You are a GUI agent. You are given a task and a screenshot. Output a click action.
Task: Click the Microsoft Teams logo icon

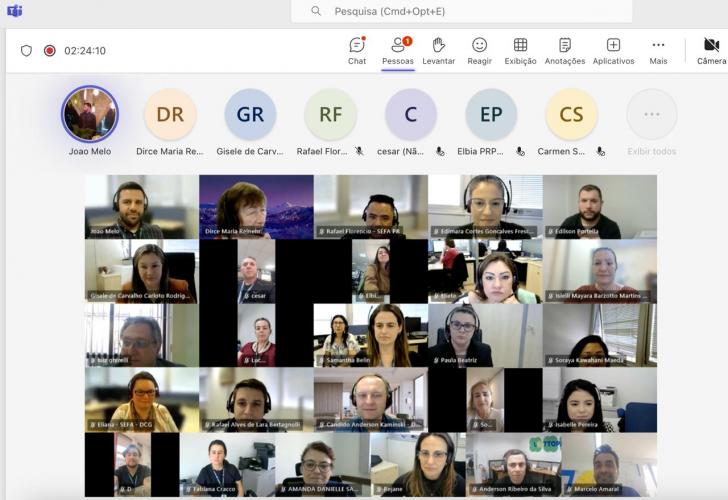(x=14, y=11)
